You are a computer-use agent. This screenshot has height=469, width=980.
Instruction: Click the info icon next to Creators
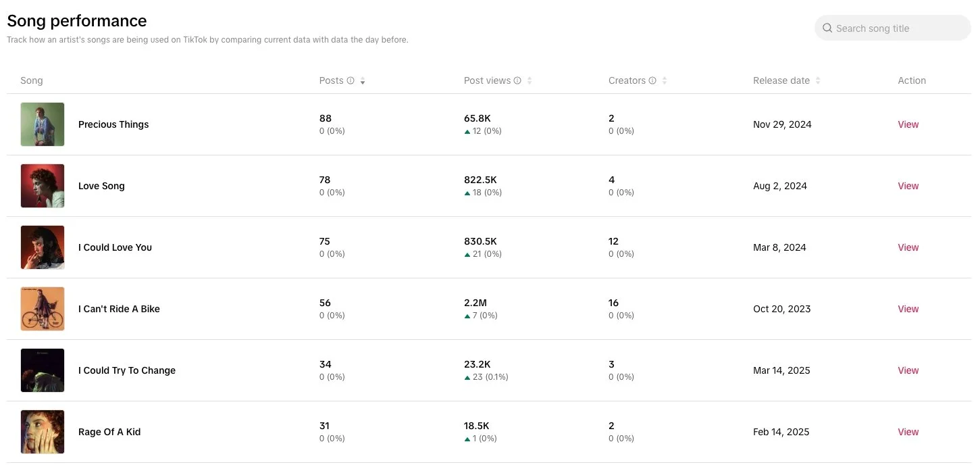click(x=652, y=80)
